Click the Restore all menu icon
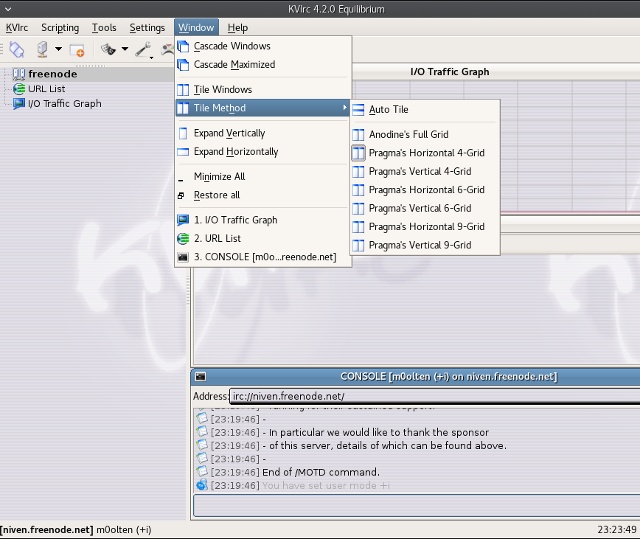 pyautogui.click(x=181, y=196)
